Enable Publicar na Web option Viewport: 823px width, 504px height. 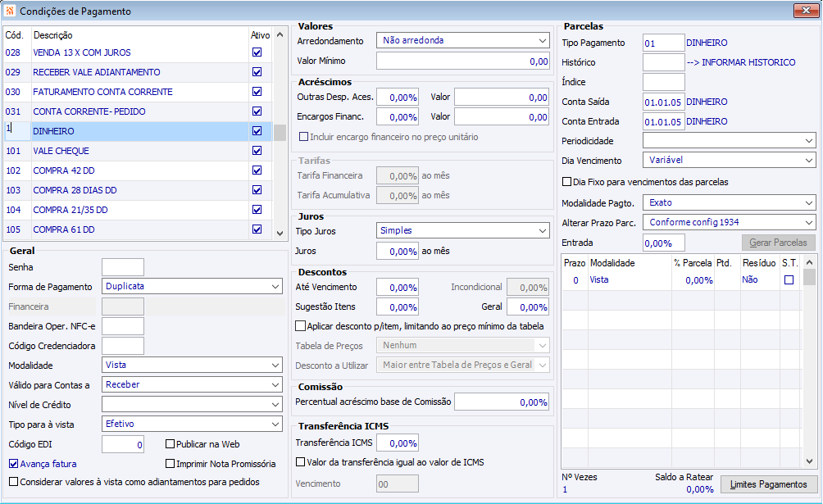point(171,444)
